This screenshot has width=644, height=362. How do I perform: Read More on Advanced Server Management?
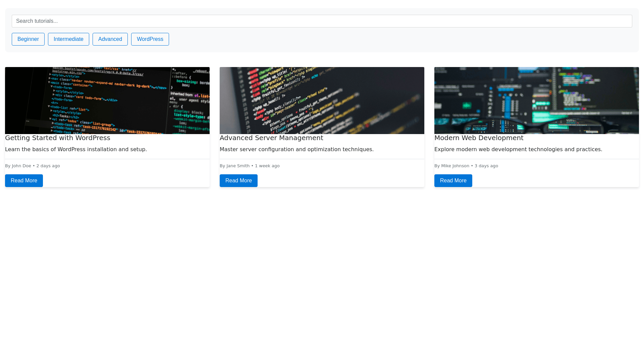238,181
